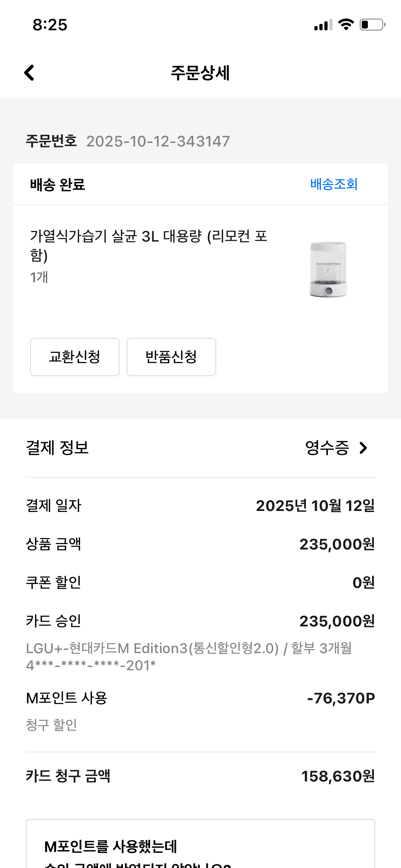Tap the order number 2025-10-12-343147
The height and width of the screenshot is (868, 401).
(x=158, y=141)
